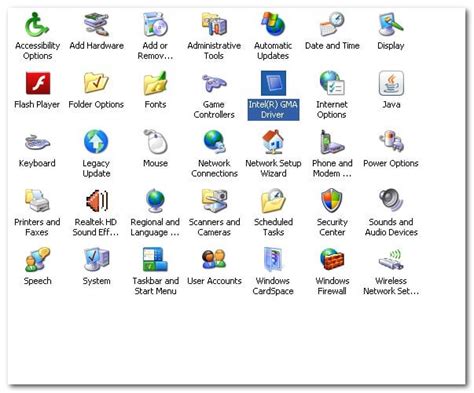Select the Java control panel icon
Screen dimensions: 474x393
coord(391,83)
